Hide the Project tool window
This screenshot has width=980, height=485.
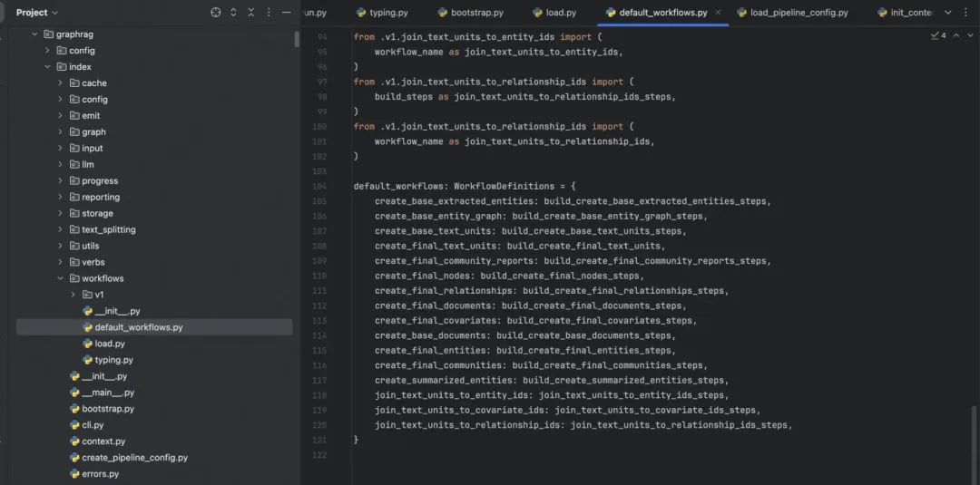coord(287,13)
